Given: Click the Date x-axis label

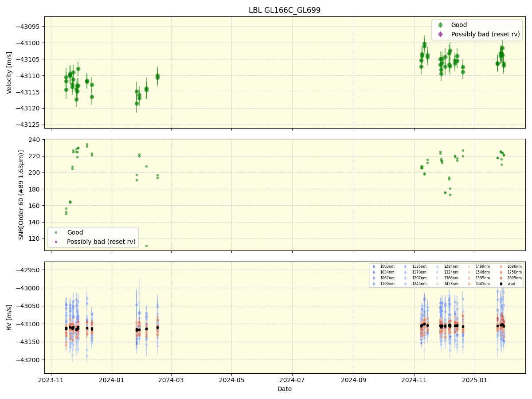Looking at the screenshot, I should (x=285, y=389).
